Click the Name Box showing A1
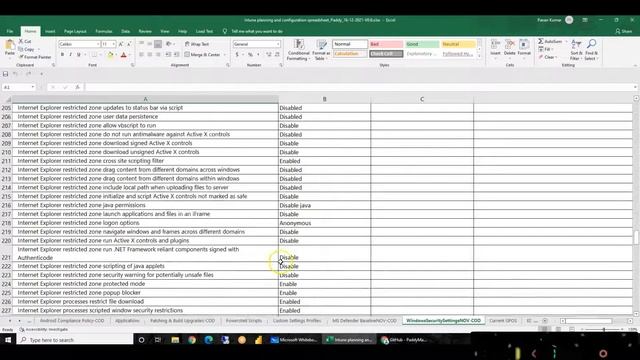This screenshot has height=360, width=640. coord(18,87)
